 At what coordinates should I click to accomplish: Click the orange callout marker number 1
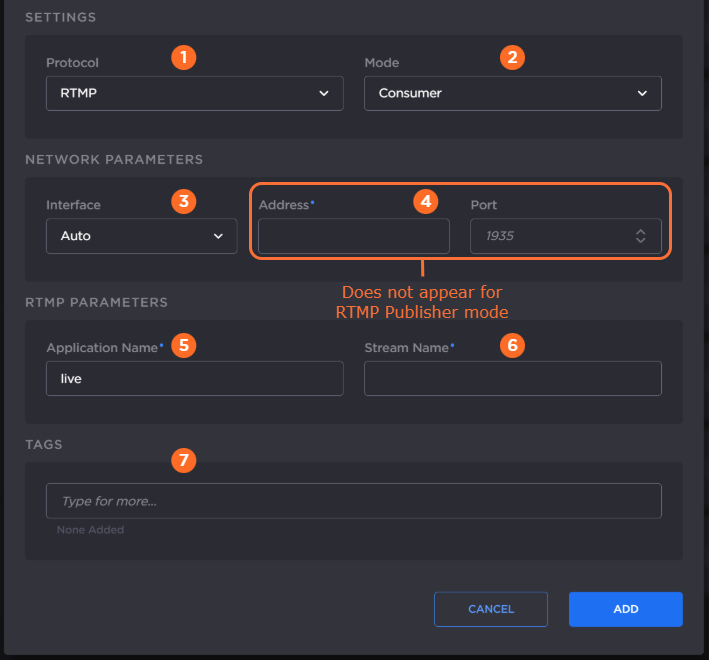[x=182, y=57]
